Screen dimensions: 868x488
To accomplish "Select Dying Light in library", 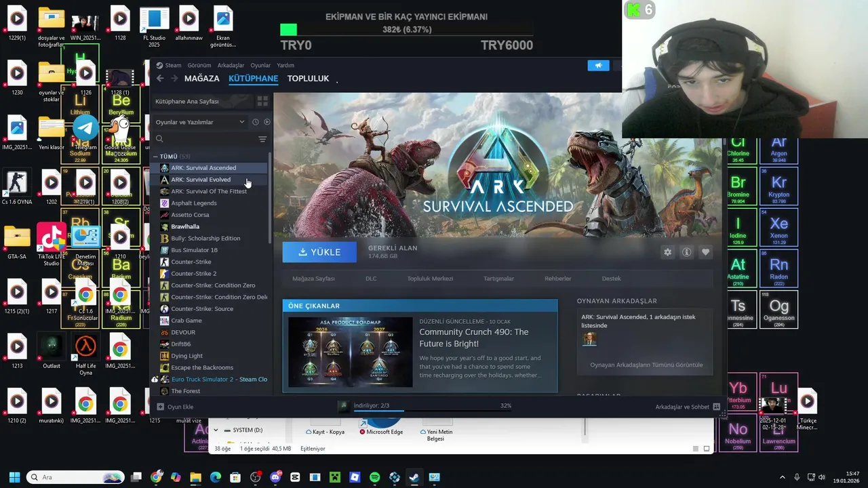I will [x=187, y=356].
